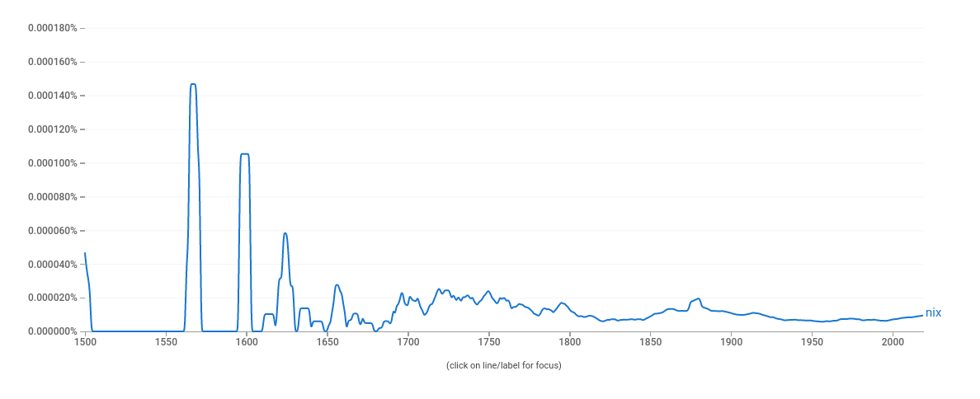This screenshot has height=399, width=980.
Task: Click the '1750' x-axis label
Action: pos(489,341)
